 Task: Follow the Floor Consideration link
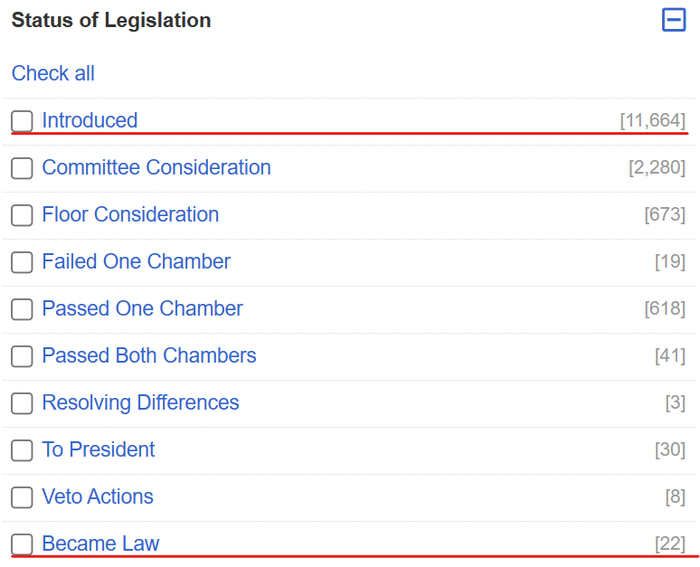click(130, 214)
